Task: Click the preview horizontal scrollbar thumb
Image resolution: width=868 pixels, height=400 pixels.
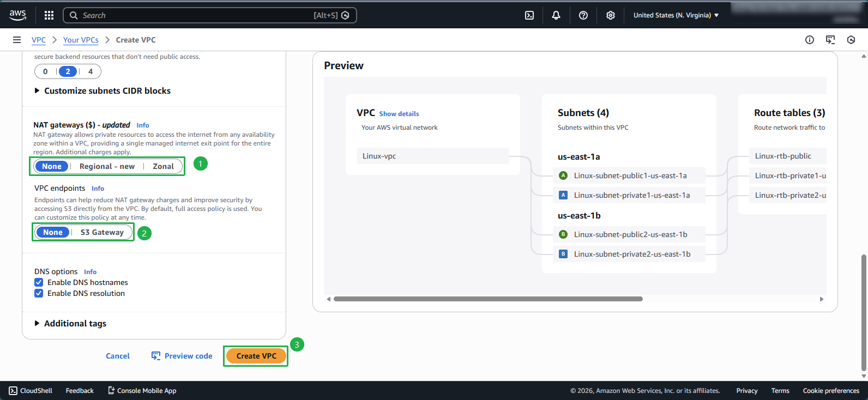Action: 488,299
